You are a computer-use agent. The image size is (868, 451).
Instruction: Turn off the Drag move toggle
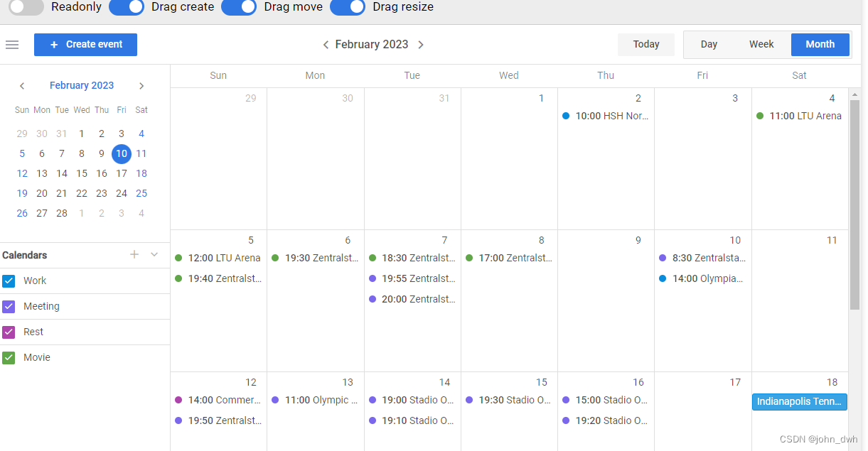tap(239, 8)
